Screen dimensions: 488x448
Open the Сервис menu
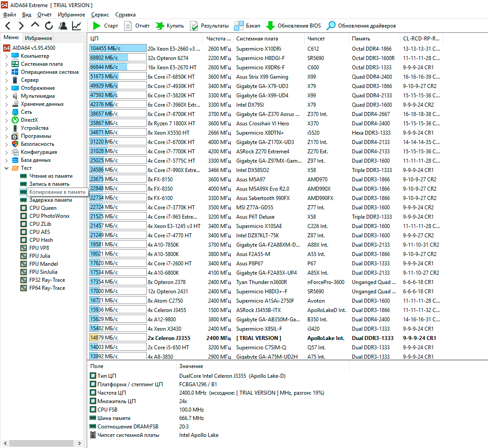(100, 15)
